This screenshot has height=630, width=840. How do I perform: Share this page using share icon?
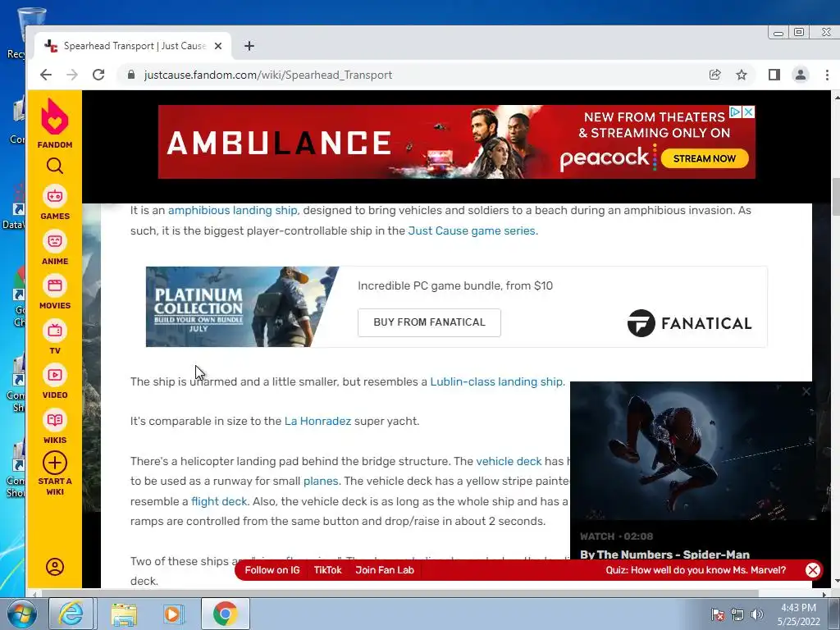tap(715, 75)
